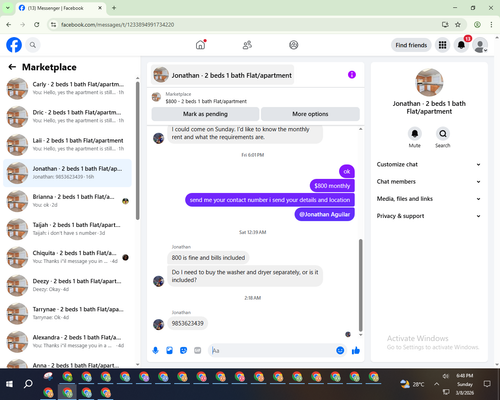Open the Alexandra conversation
The height and width of the screenshot is (400, 500).
click(67, 342)
